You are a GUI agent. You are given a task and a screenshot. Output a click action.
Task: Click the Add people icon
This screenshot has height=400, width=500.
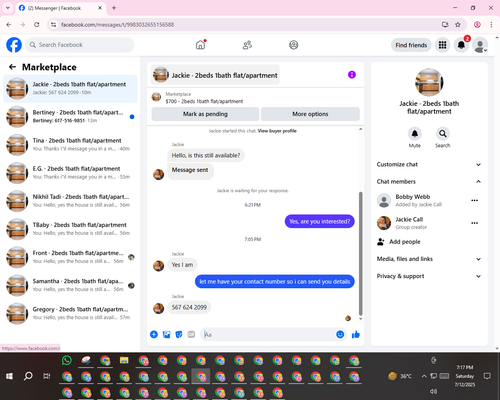(x=381, y=242)
